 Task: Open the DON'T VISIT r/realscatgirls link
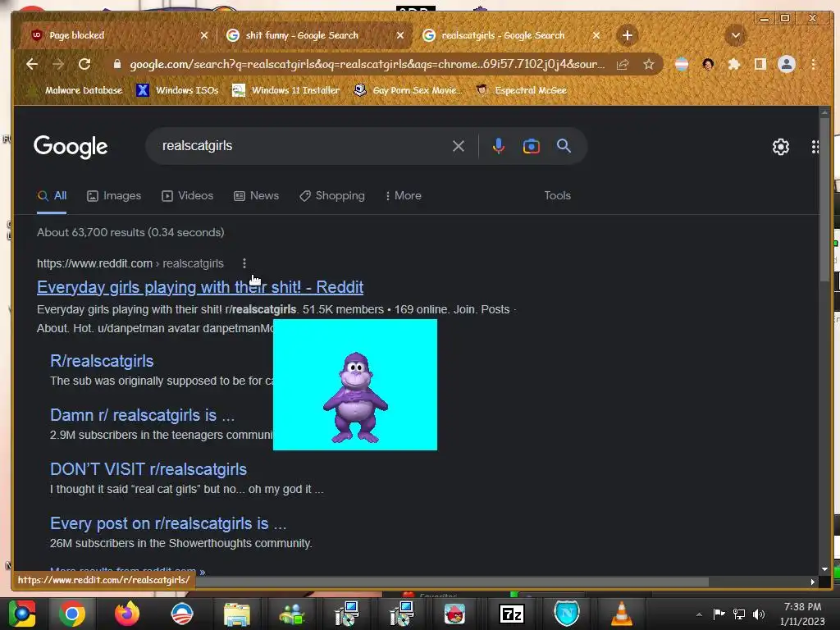point(148,468)
